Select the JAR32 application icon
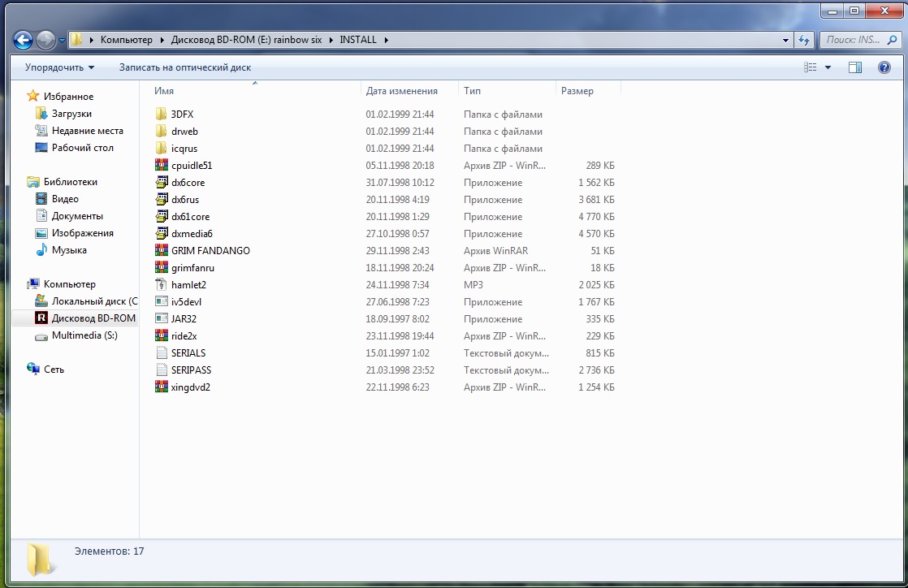The image size is (908, 588). (161, 318)
